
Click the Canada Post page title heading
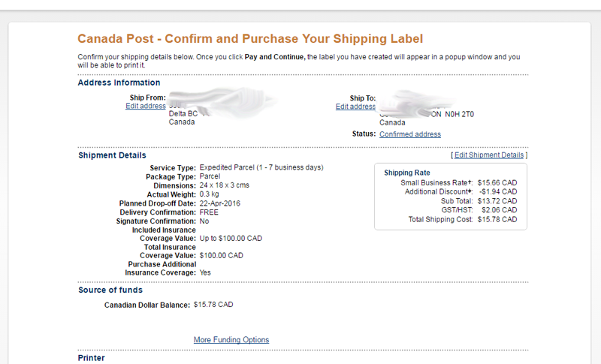tap(250, 38)
